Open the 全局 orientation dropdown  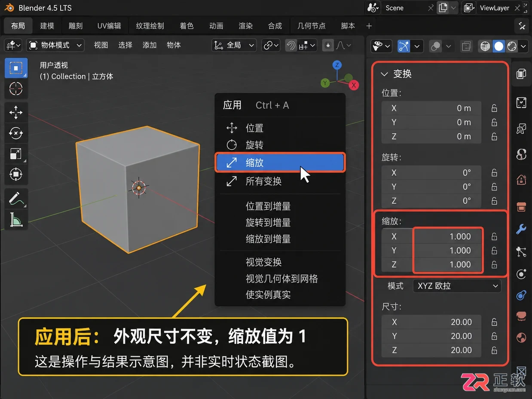click(x=234, y=45)
